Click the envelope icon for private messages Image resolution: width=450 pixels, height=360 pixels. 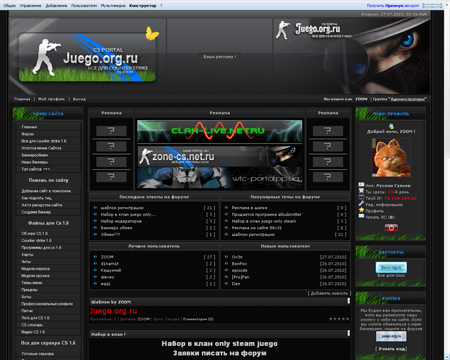[361, 216]
